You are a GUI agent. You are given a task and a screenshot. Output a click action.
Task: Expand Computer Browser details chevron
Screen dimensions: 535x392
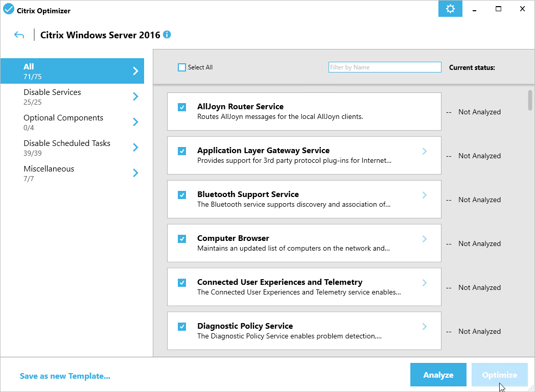tap(425, 238)
